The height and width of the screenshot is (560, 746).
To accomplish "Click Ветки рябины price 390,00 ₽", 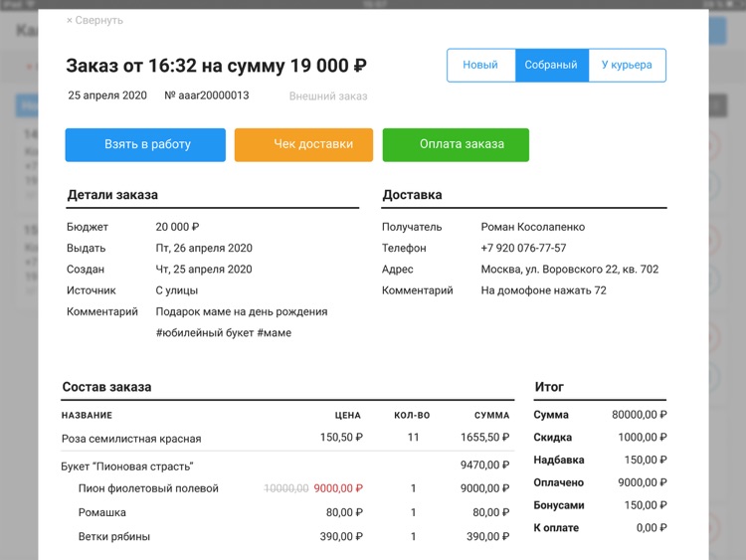I will tap(341, 537).
